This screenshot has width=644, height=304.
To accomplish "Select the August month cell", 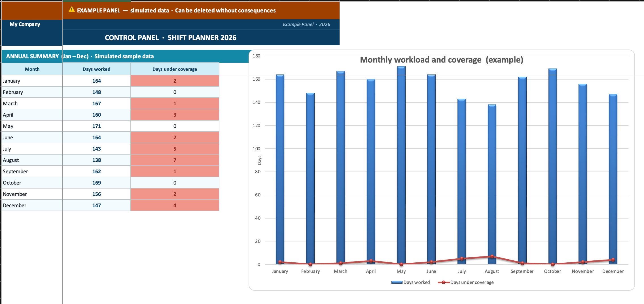I will pos(32,160).
